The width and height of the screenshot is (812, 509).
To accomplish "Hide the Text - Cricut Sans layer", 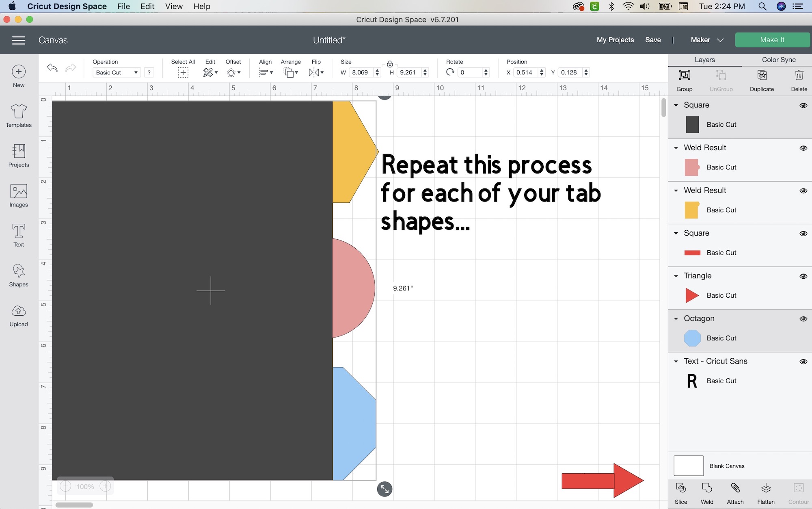I will click(x=803, y=362).
